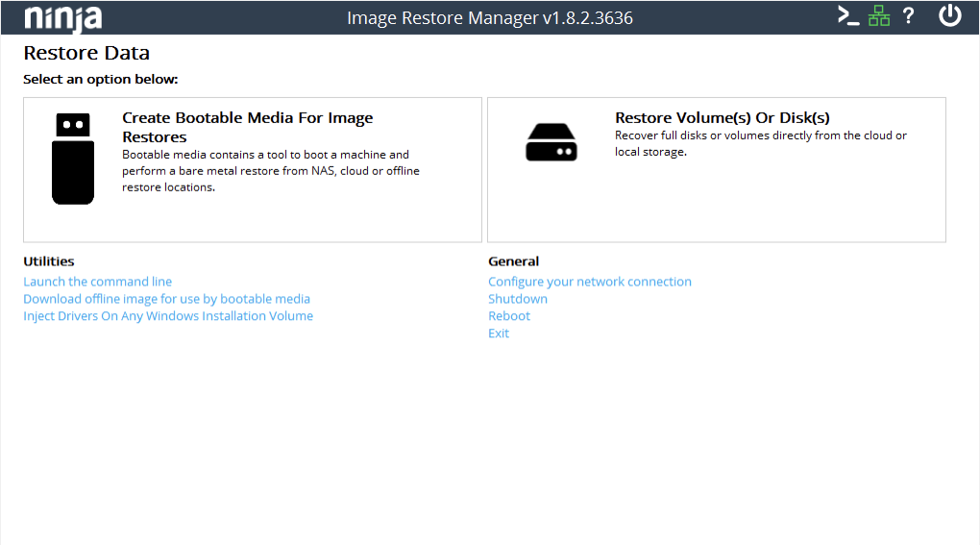Click the Reboot link
980x545 pixels.
pos(508,316)
